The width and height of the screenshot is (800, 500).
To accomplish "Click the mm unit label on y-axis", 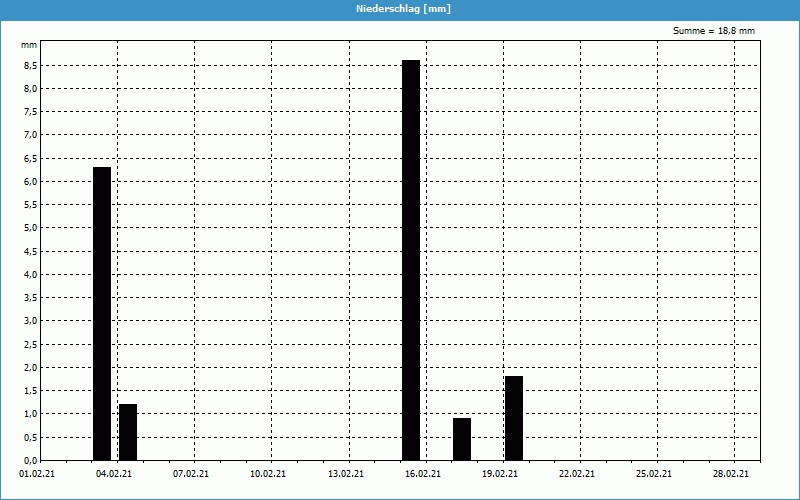I will tap(29, 45).
